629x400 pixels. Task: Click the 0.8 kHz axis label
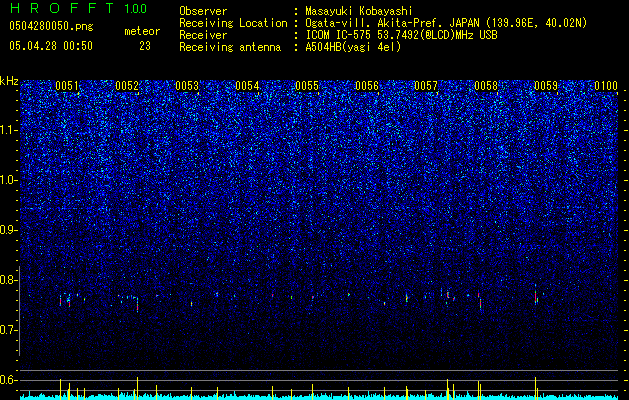[x=9, y=280]
